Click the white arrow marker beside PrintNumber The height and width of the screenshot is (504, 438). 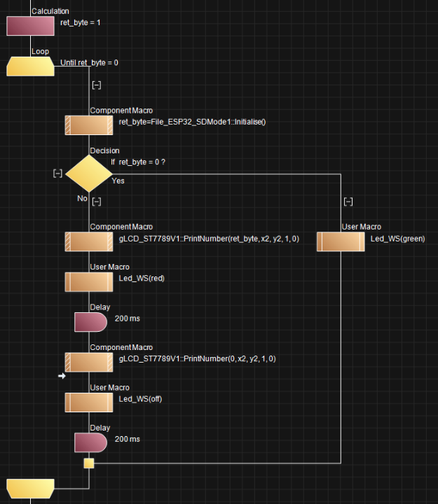[x=62, y=377]
